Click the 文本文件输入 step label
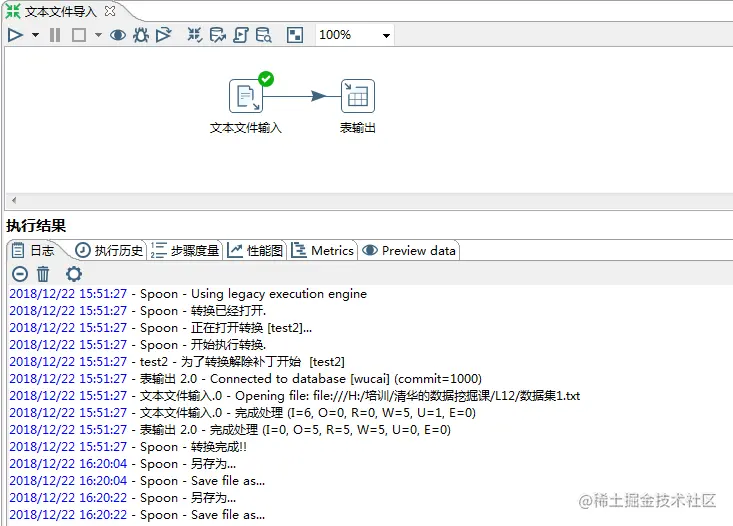 click(246, 128)
